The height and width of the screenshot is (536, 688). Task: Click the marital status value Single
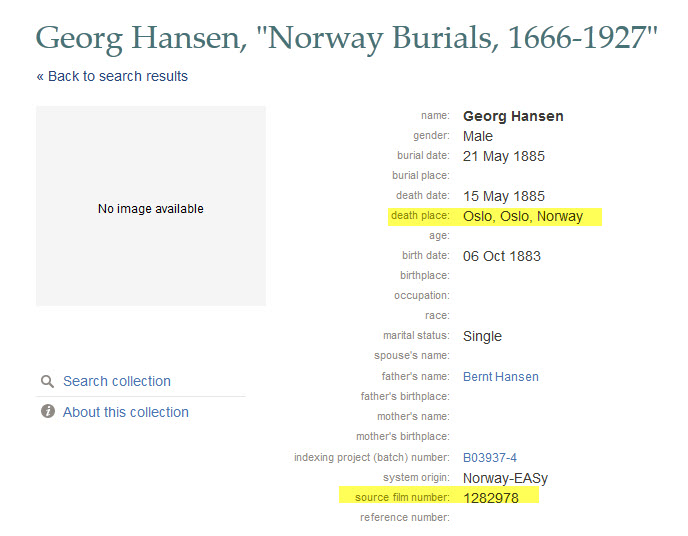(x=482, y=336)
